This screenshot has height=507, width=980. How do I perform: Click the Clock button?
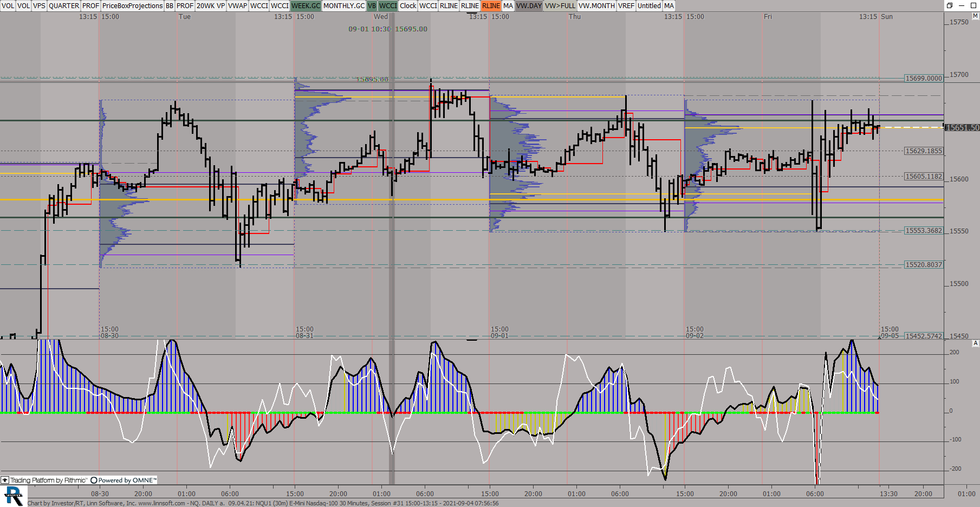point(408,5)
